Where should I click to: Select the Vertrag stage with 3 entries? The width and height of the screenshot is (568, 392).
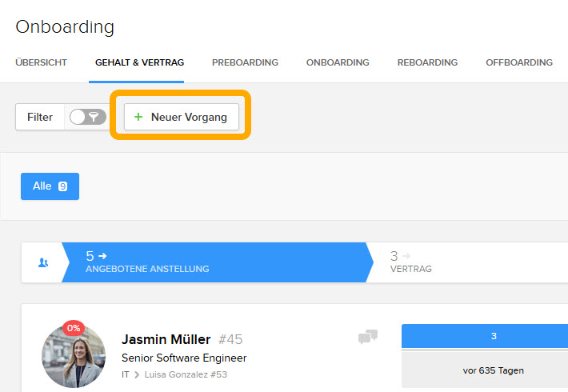pos(410,262)
